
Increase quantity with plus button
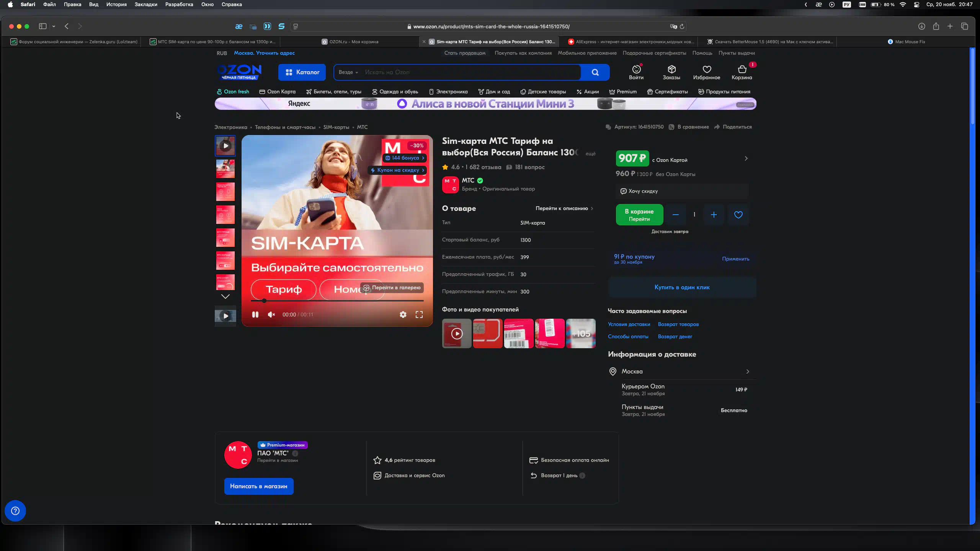coord(714,215)
